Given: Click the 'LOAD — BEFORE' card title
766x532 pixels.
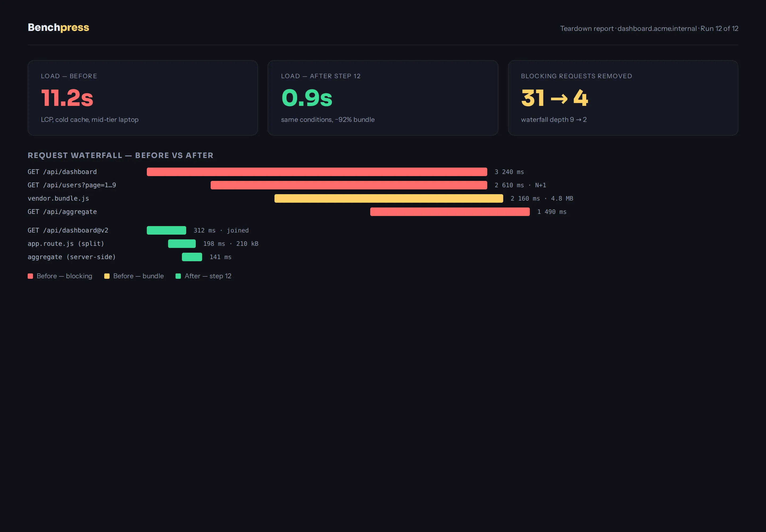Looking at the screenshot, I should tap(69, 76).
